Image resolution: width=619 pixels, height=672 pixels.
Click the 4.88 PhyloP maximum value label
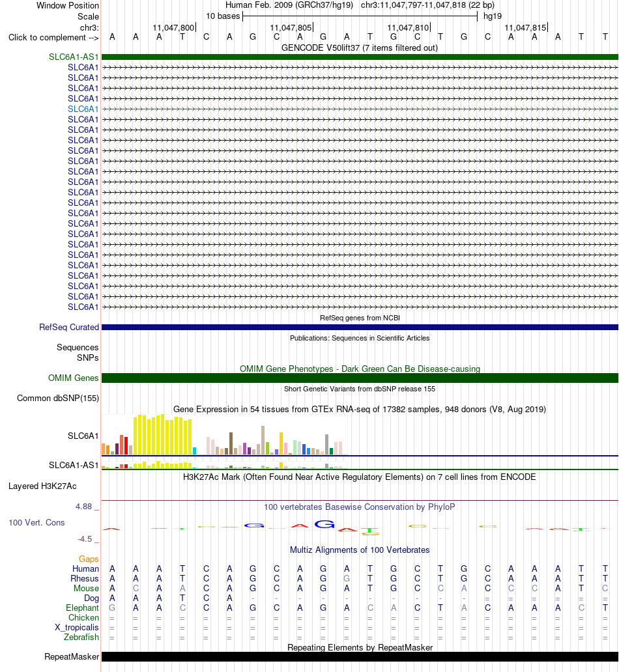(83, 507)
